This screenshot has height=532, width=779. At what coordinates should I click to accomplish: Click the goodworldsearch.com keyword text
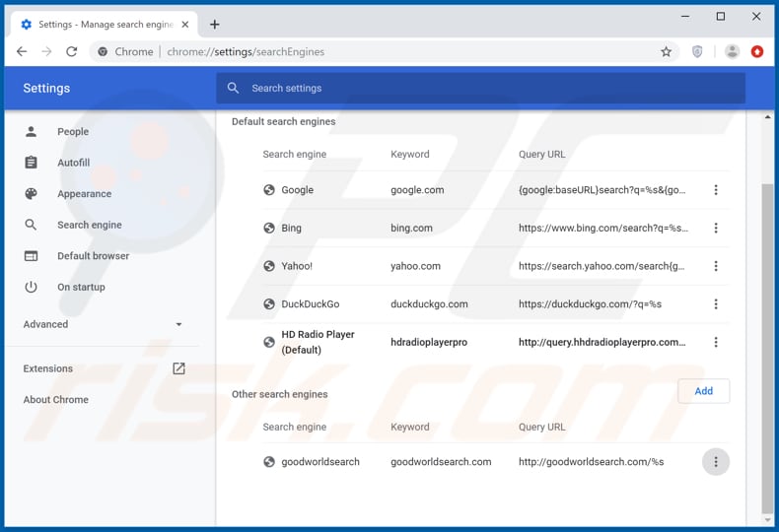[441, 461]
